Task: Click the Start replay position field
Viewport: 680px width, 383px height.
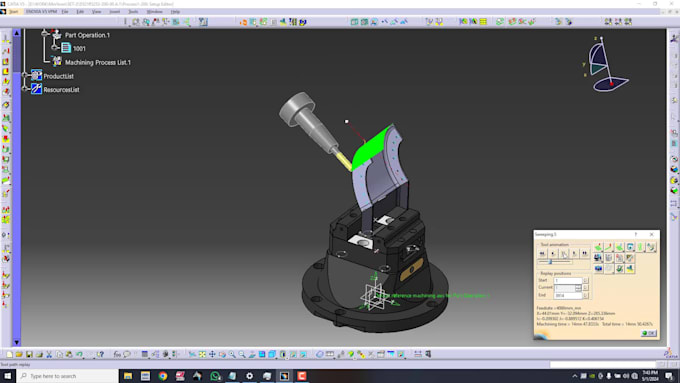Action: pyautogui.click(x=567, y=281)
